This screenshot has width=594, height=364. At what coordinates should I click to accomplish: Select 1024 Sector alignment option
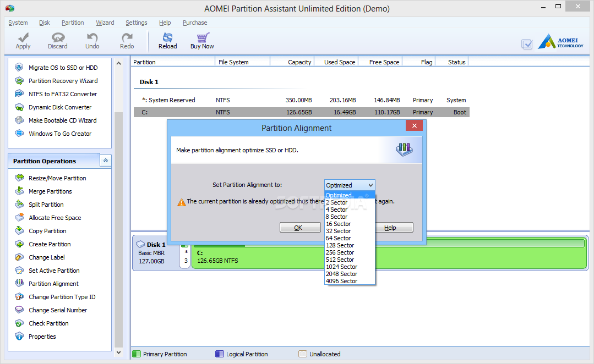tap(350, 267)
